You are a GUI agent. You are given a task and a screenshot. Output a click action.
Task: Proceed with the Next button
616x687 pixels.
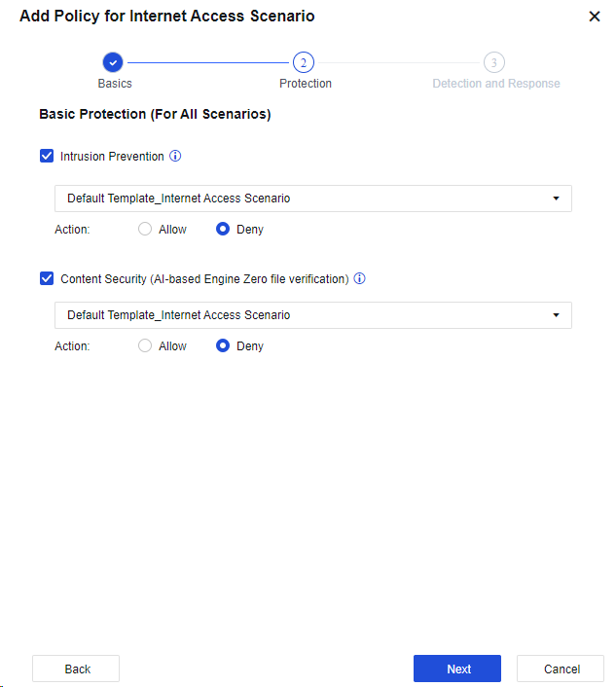point(457,669)
